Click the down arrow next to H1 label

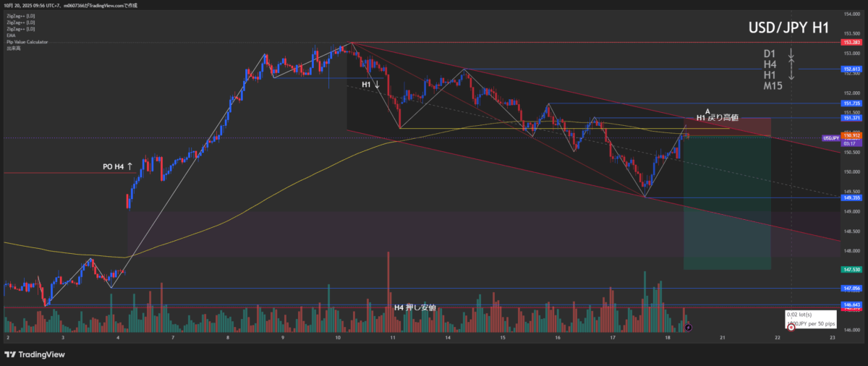[x=377, y=85]
